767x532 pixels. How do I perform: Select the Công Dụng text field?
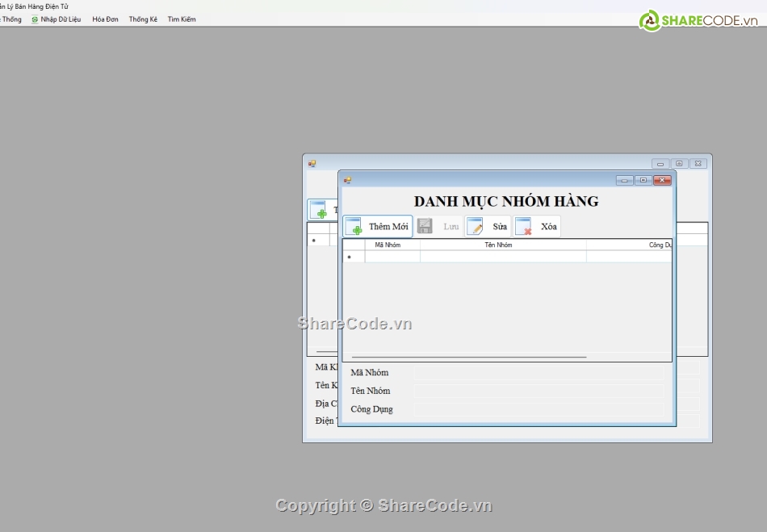[x=539, y=409]
